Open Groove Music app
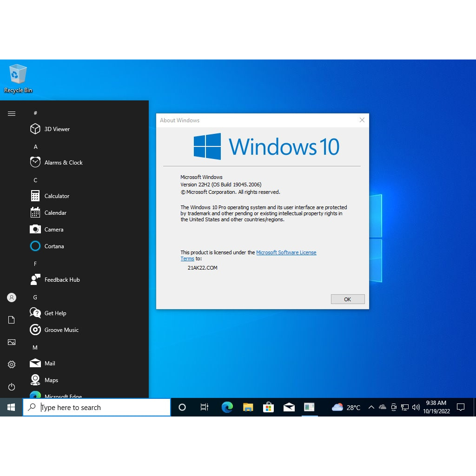 (61, 330)
